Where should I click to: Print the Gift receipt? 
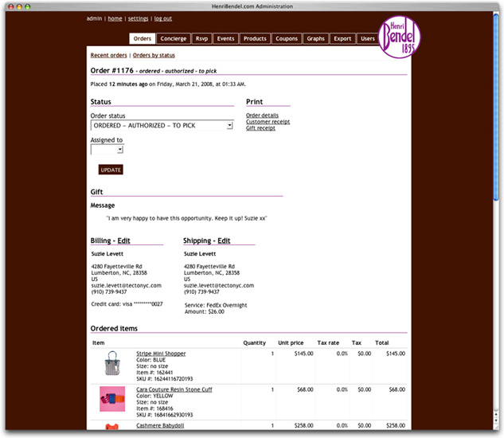click(260, 128)
